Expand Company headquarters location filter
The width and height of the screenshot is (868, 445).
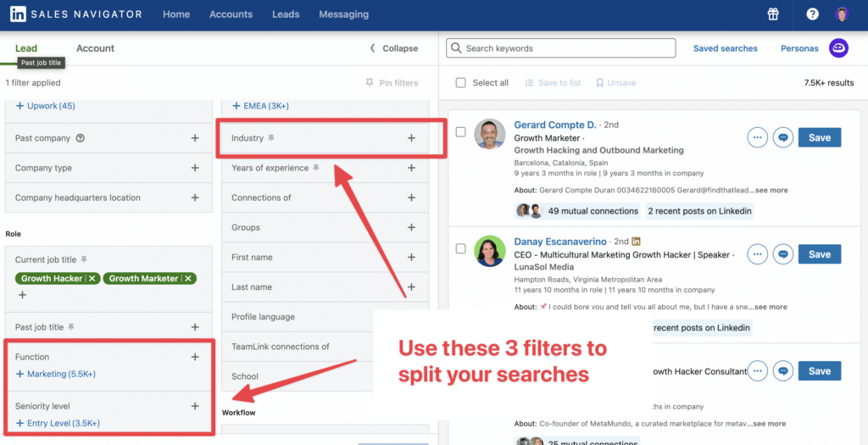coord(195,197)
